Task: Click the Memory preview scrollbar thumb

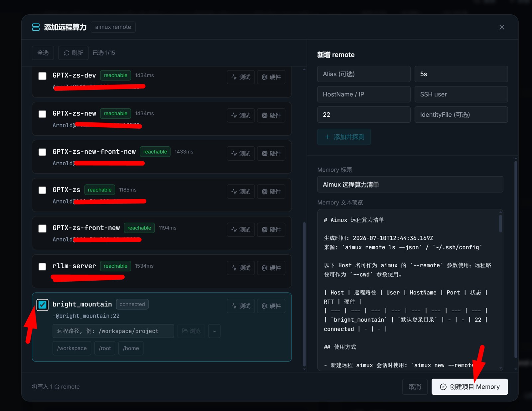Action: [501, 223]
